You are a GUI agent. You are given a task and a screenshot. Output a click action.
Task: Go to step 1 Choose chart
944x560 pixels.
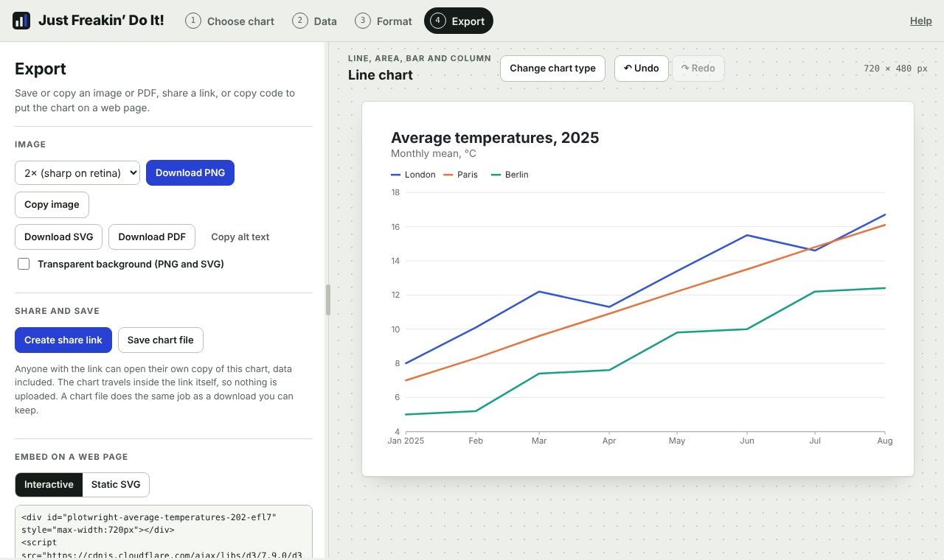(230, 21)
